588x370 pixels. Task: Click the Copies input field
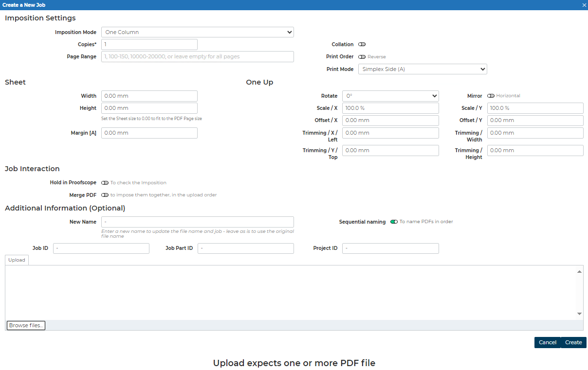click(x=149, y=44)
